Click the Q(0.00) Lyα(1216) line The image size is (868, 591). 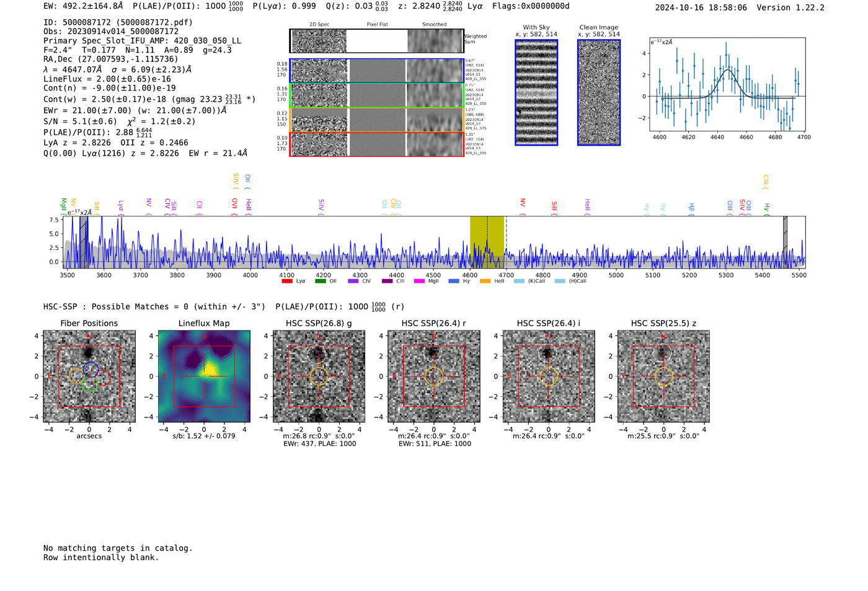[145, 153]
